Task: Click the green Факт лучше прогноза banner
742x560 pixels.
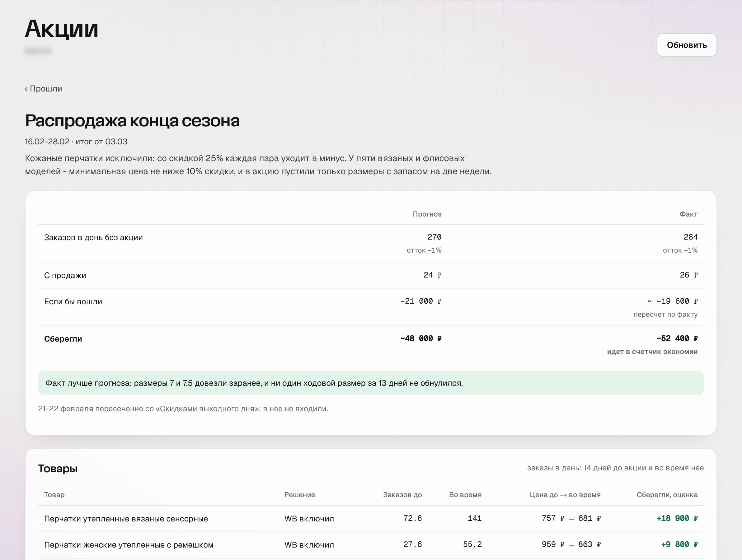Action: (371, 383)
